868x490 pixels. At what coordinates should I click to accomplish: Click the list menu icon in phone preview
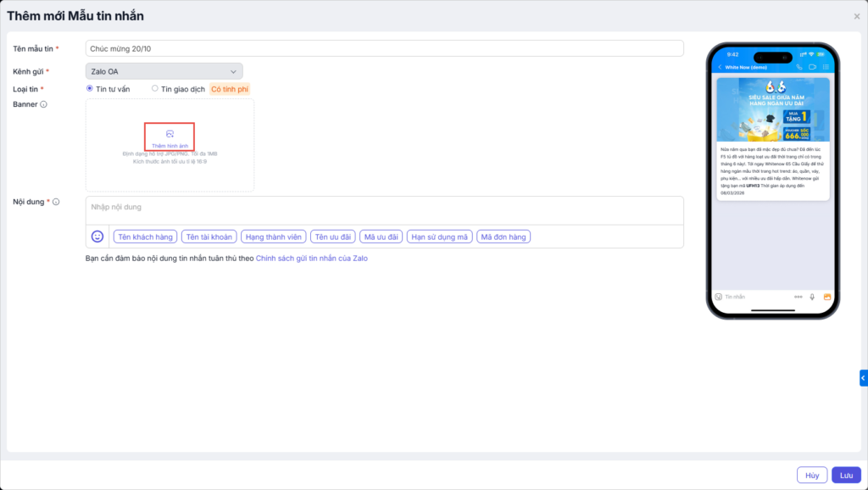(826, 67)
